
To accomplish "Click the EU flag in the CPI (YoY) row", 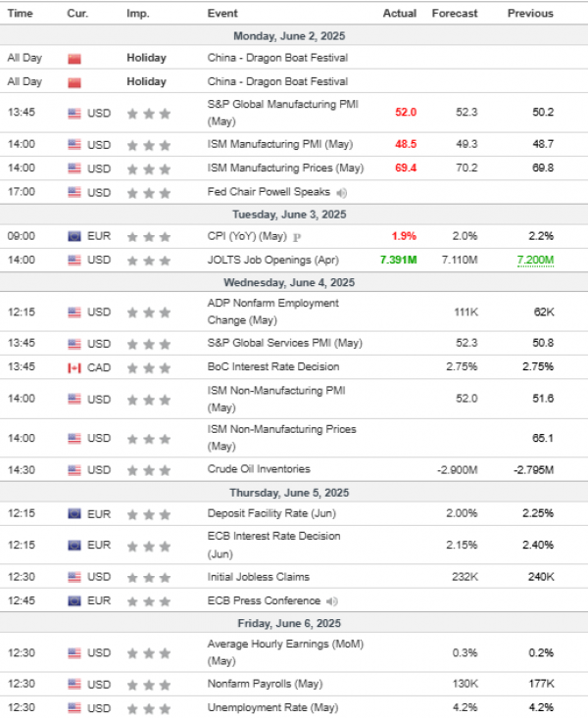I will click(74, 236).
